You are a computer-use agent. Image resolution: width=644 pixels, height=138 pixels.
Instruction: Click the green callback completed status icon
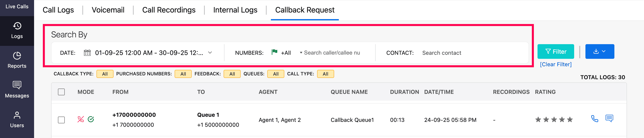point(91,119)
